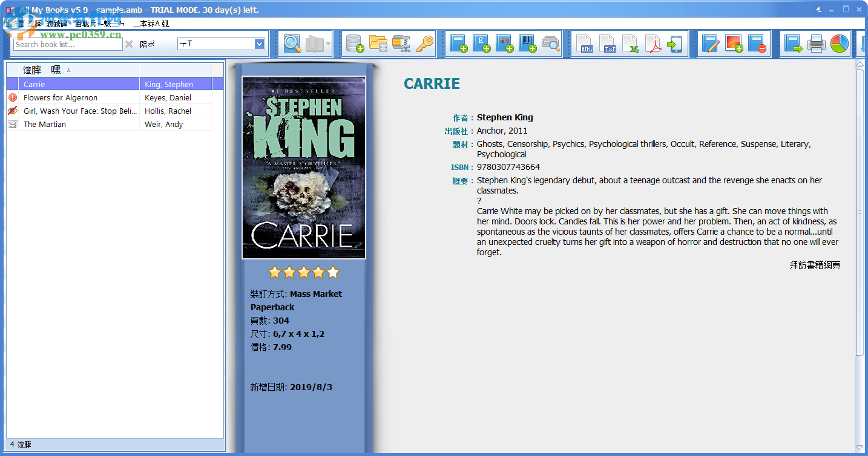868x456 pixels.
Task: Click shopping cart icon beside The Martian
Action: (12, 124)
